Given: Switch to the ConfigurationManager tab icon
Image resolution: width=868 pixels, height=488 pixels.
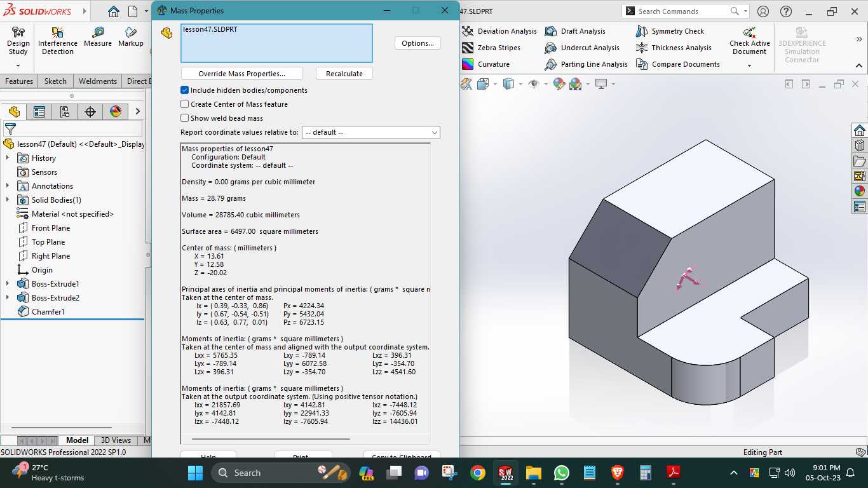Looking at the screenshot, I should 65,112.
